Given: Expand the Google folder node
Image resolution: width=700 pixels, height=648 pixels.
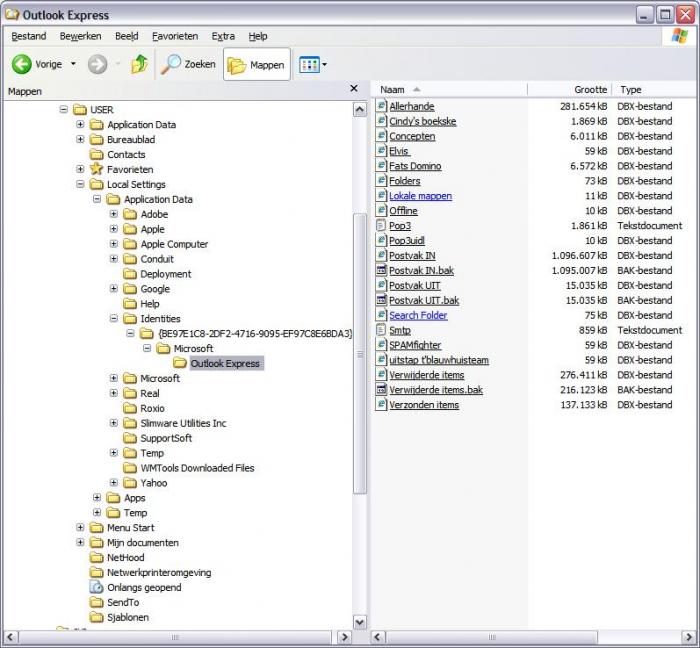Looking at the screenshot, I should tap(114, 288).
